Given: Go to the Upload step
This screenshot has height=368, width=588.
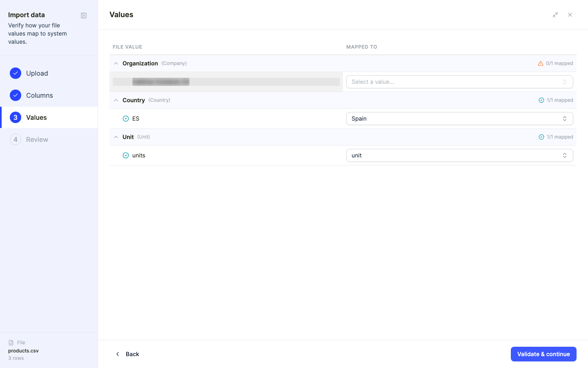Looking at the screenshot, I should point(49,73).
